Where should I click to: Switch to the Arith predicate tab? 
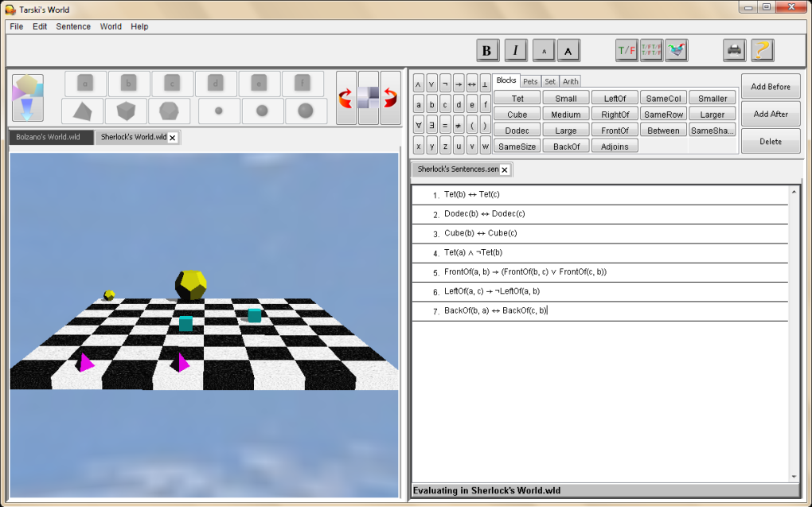coord(570,81)
